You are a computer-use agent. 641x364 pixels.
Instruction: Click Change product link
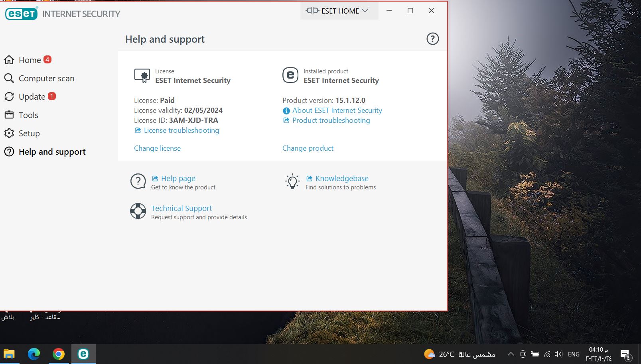(x=308, y=148)
